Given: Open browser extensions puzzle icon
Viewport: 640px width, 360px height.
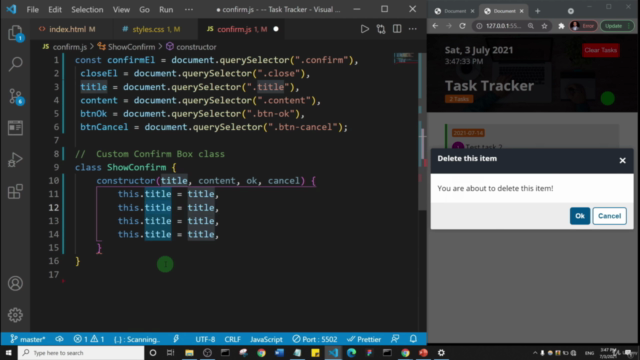Looking at the screenshot, I should point(561,26).
